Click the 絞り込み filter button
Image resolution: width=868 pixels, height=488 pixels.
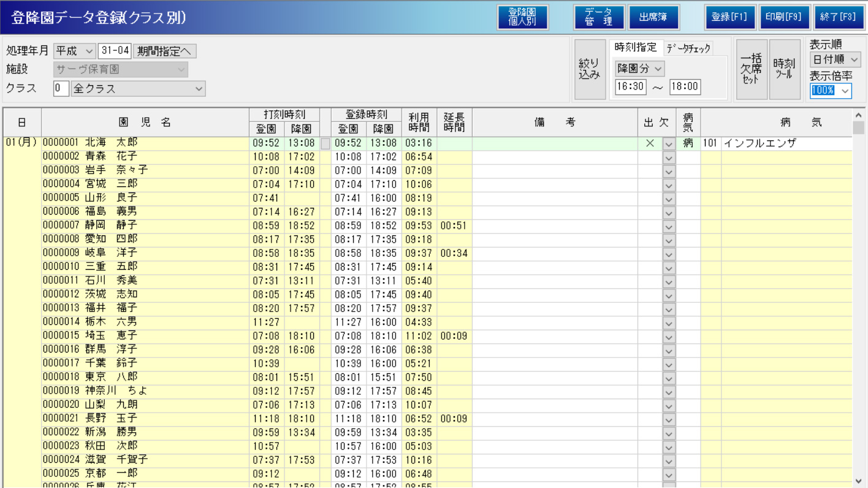pyautogui.click(x=590, y=69)
